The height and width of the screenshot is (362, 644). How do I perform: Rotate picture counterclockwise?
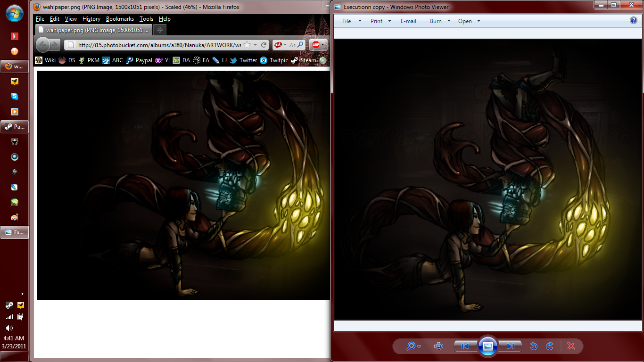tap(534, 346)
